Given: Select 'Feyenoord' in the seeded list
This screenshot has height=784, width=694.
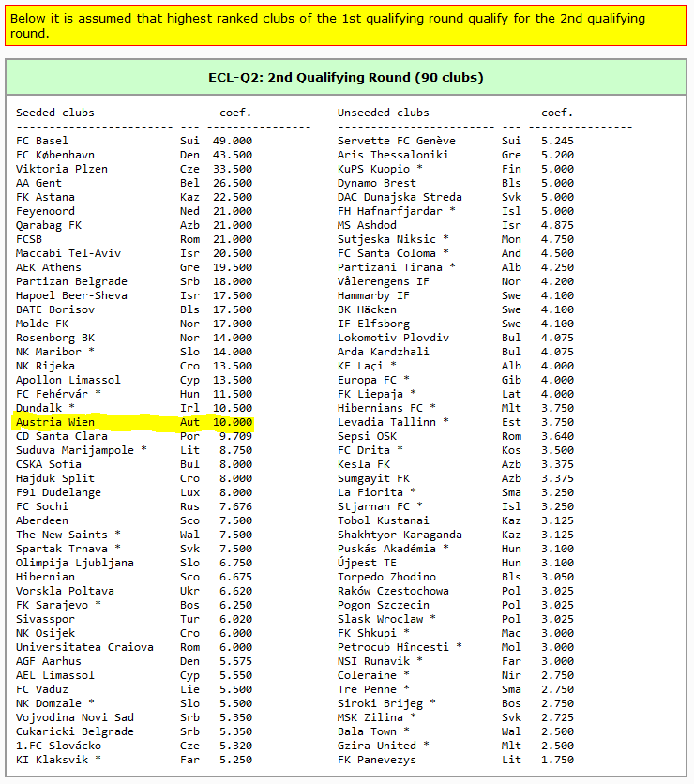Looking at the screenshot, I should [45, 211].
